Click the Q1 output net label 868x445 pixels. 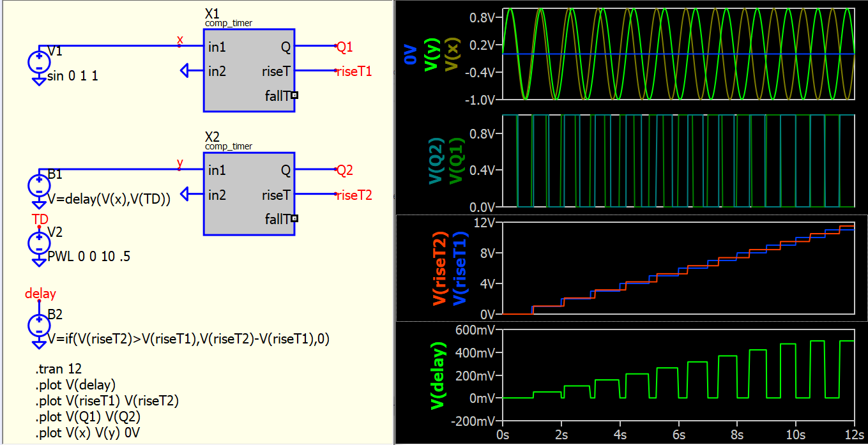click(x=345, y=47)
